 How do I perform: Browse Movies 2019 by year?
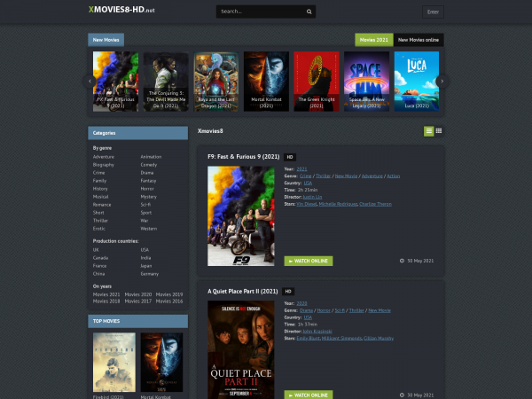(171, 293)
